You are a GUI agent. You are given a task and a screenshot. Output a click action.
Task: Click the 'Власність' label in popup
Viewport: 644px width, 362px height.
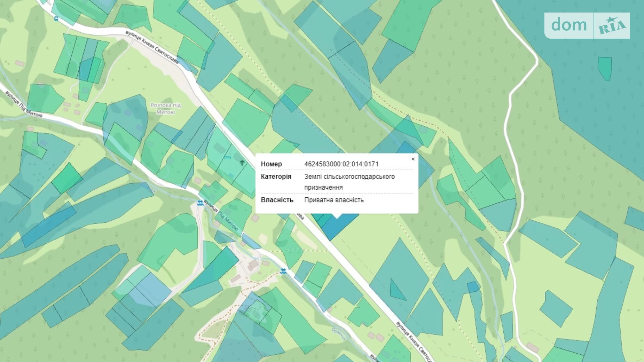pyautogui.click(x=277, y=200)
